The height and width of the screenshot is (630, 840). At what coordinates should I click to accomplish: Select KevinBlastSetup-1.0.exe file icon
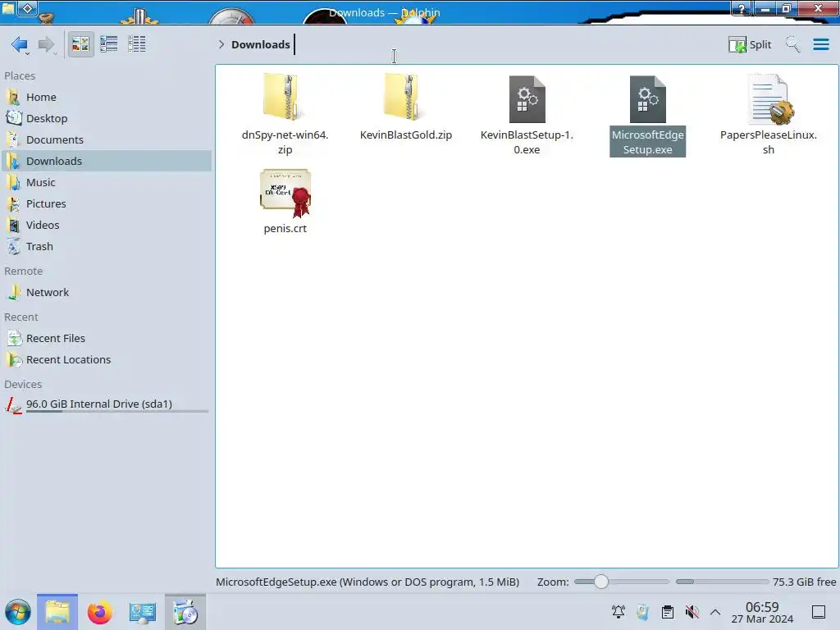527,98
